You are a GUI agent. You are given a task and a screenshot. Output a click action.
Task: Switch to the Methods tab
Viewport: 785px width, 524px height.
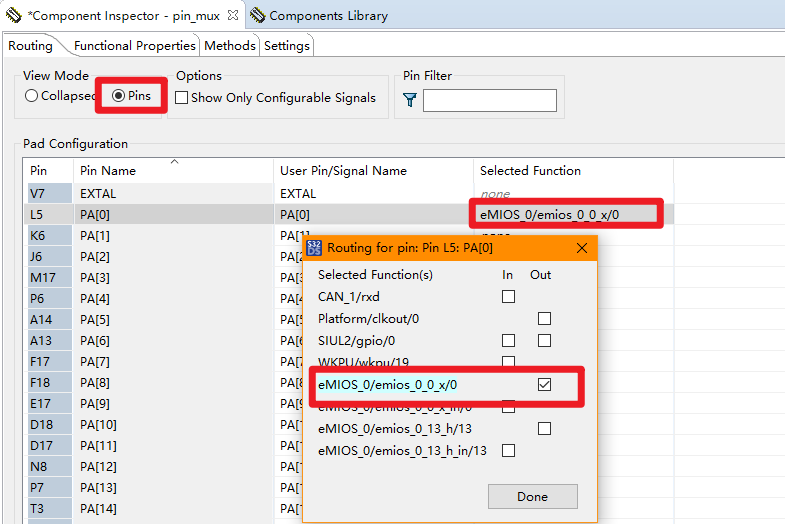[230, 46]
